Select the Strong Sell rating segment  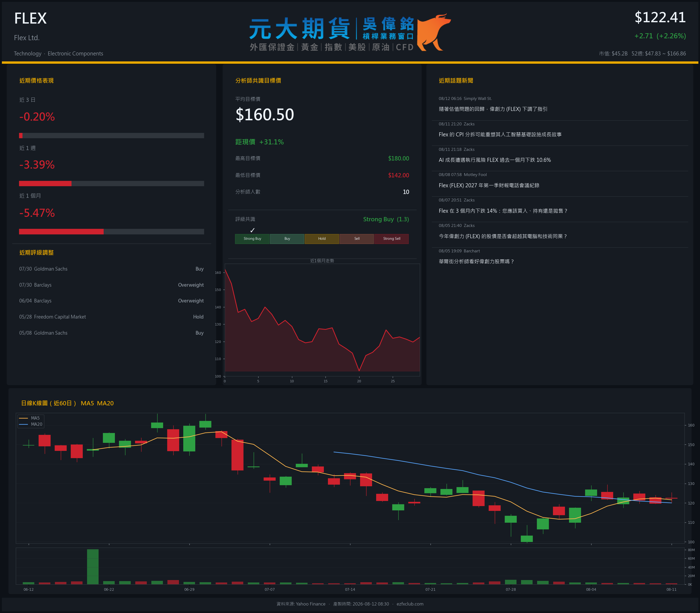coord(392,239)
